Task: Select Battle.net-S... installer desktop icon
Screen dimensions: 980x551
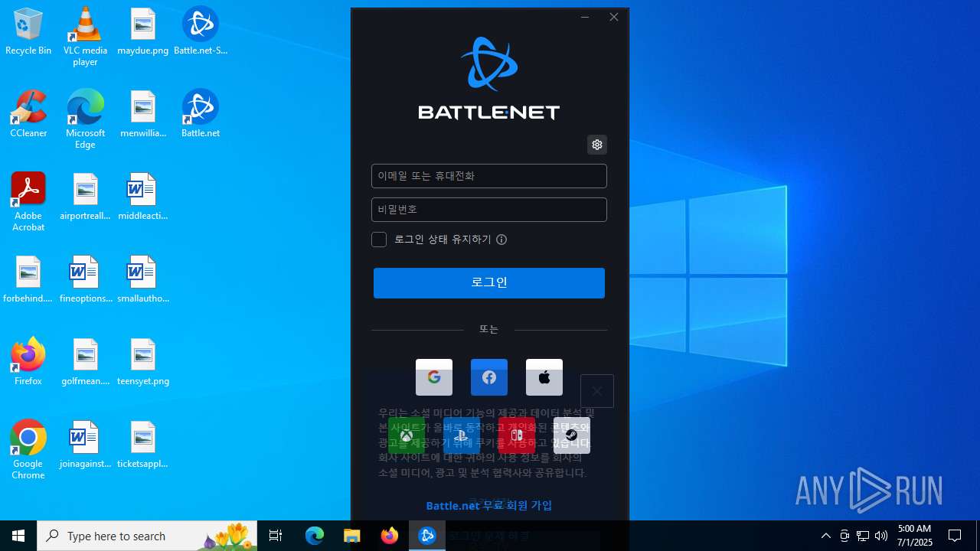Action: point(201,31)
